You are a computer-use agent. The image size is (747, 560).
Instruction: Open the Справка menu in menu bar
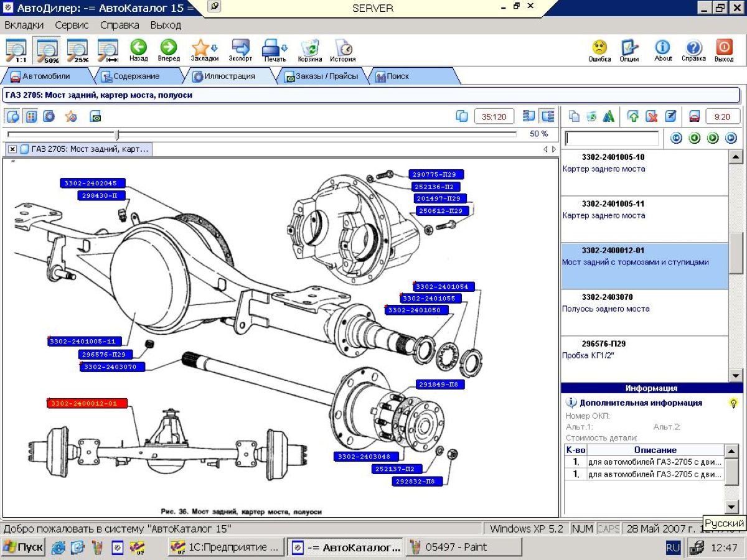tap(120, 26)
